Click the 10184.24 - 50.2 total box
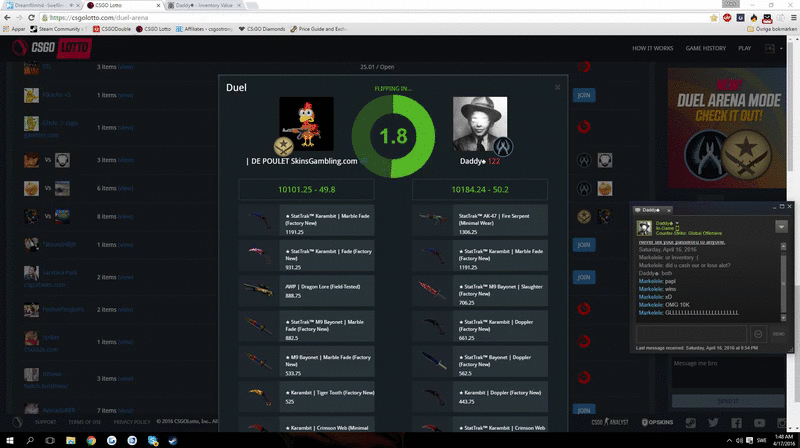 pyautogui.click(x=480, y=189)
